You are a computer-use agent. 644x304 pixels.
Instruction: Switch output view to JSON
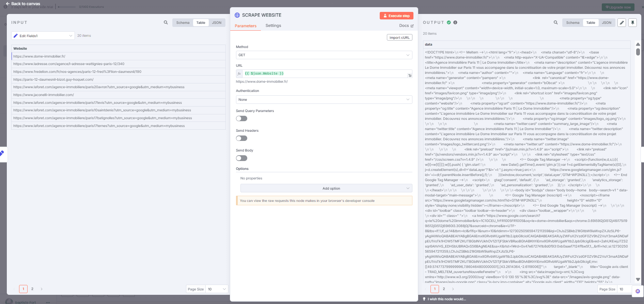(x=607, y=23)
